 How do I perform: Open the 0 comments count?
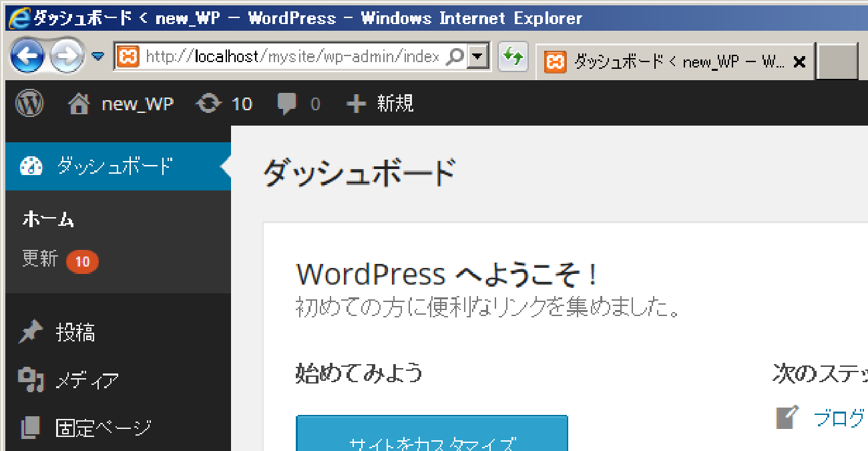[315, 104]
